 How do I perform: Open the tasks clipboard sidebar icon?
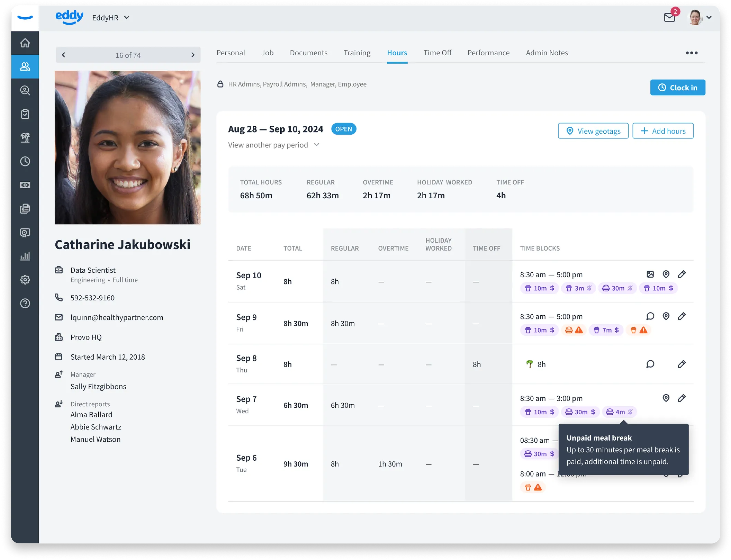pos(25,114)
